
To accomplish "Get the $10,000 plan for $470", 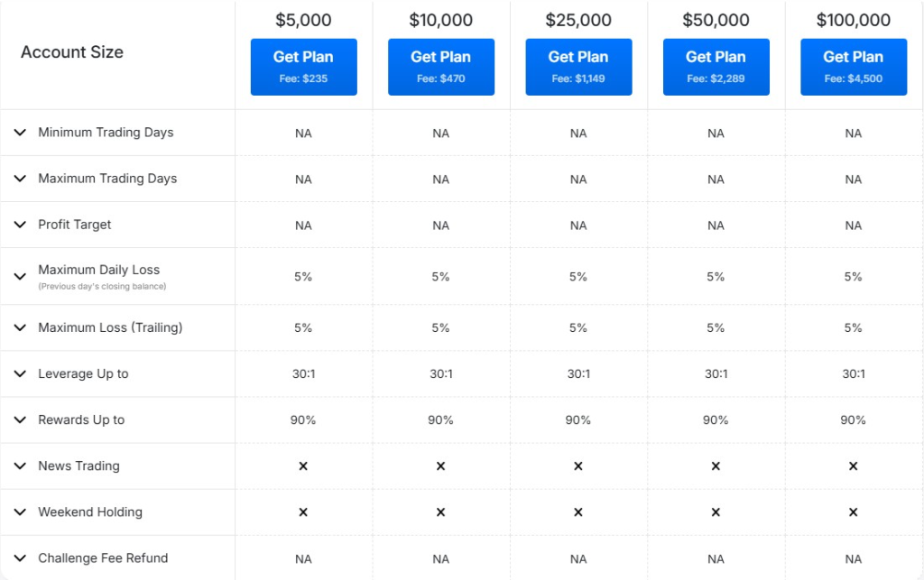I will click(440, 67).
